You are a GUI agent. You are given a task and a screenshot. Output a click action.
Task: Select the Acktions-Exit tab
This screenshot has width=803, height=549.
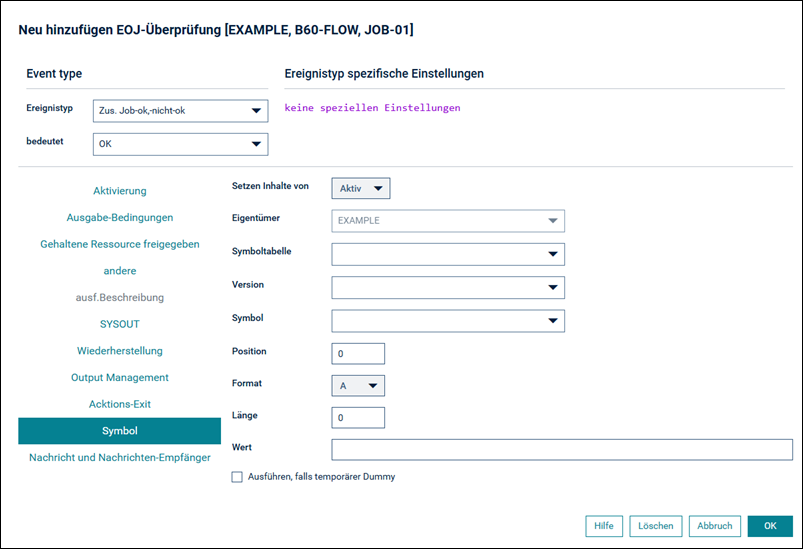point(120,404)
